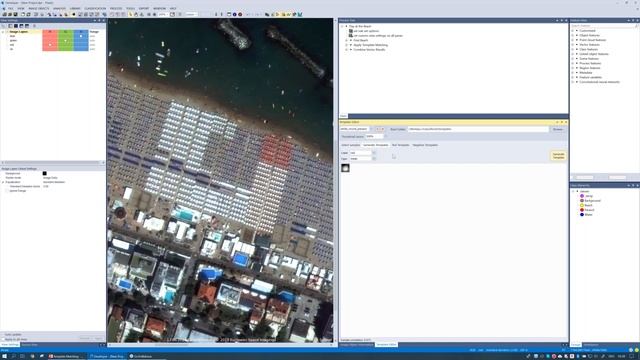Select the yellow pointer cursor tool
Viewport: 640px width, 360px height.
pos(131,14)
